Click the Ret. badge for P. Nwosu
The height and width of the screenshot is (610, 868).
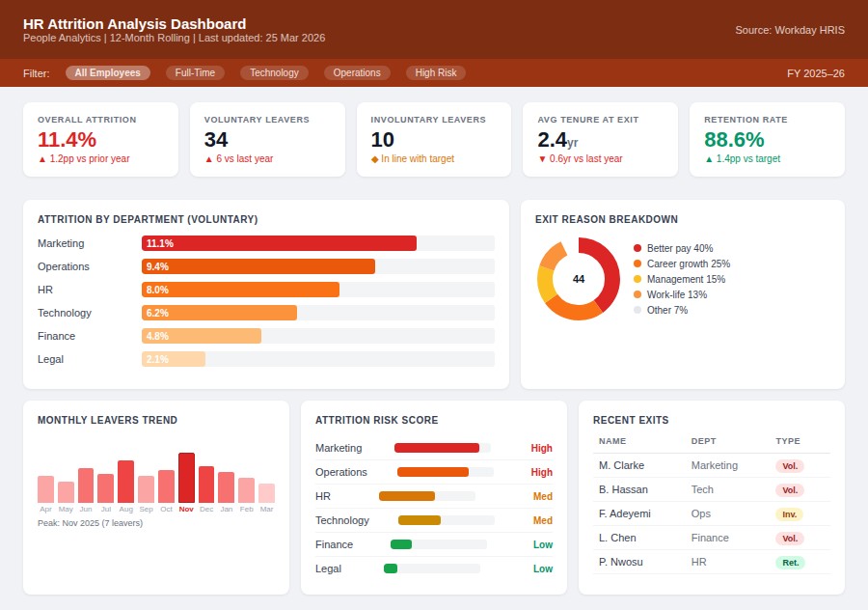[789, 562]
